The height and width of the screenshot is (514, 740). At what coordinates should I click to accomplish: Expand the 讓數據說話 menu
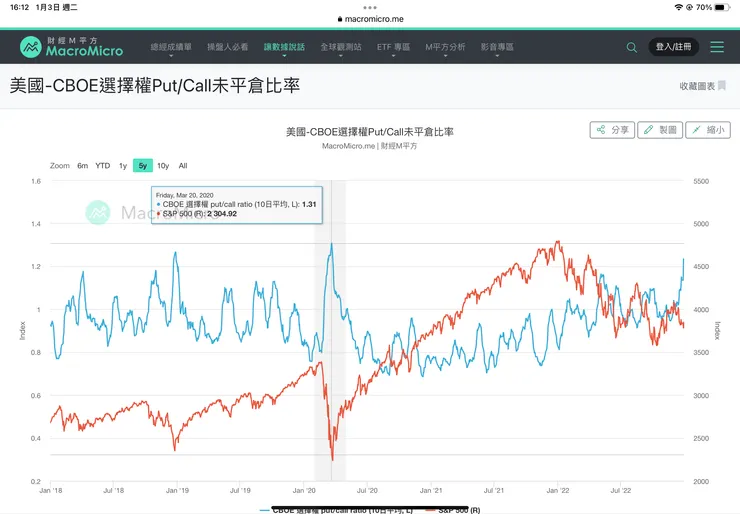tap(284, 47)
